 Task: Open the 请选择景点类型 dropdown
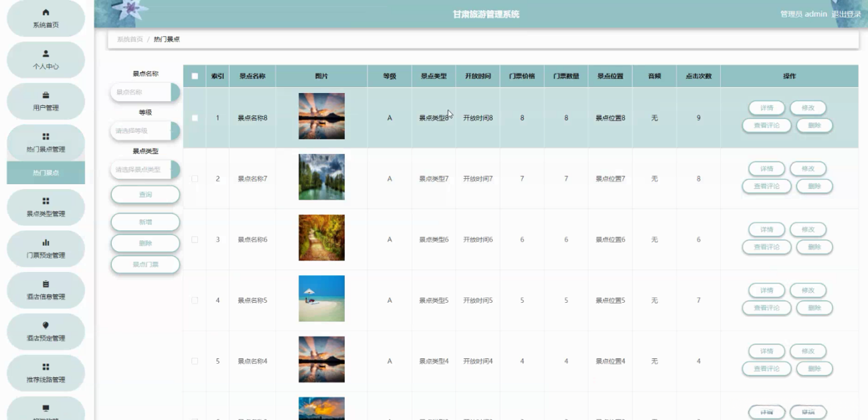coord(145,170)
